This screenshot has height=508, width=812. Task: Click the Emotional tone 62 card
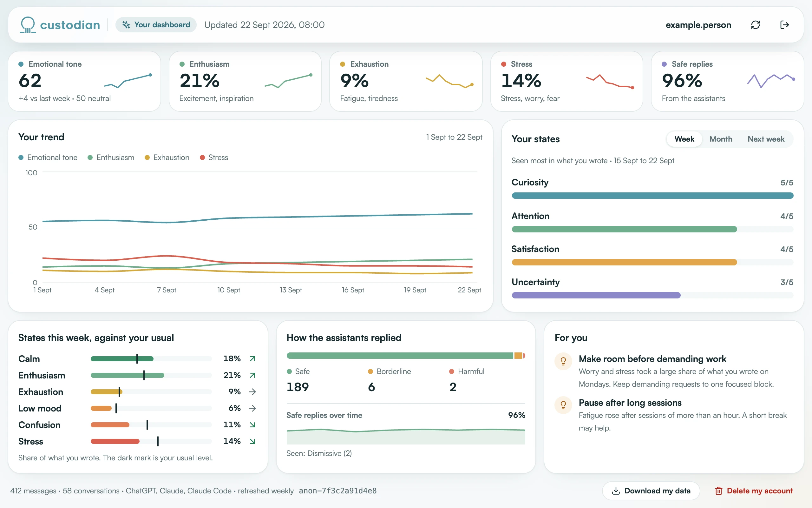click(x=85, y=81)
